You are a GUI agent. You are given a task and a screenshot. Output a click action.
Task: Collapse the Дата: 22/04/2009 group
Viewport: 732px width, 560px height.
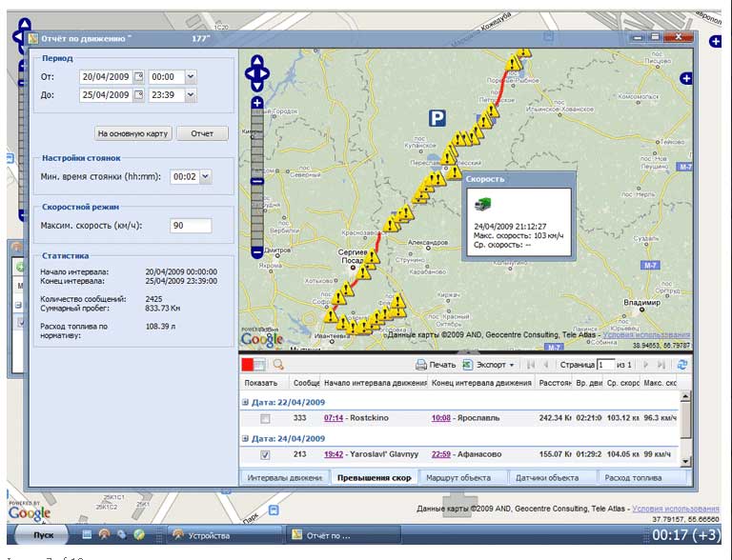(246, 402)
